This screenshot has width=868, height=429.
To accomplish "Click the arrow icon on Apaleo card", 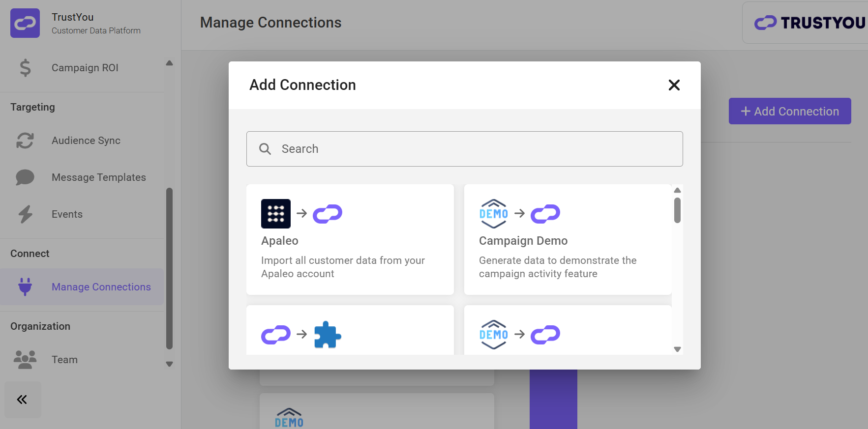I will [x=302, y=213].
